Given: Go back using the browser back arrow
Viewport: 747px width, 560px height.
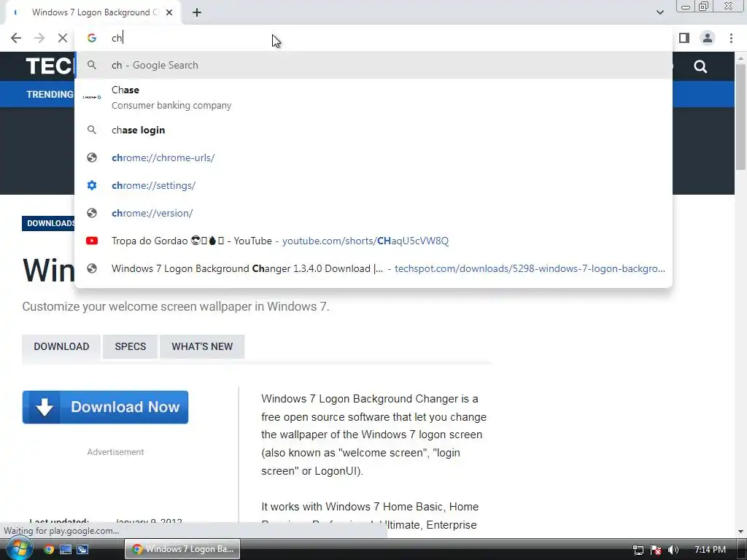Looking at the screenshot, I should (16, 38).
